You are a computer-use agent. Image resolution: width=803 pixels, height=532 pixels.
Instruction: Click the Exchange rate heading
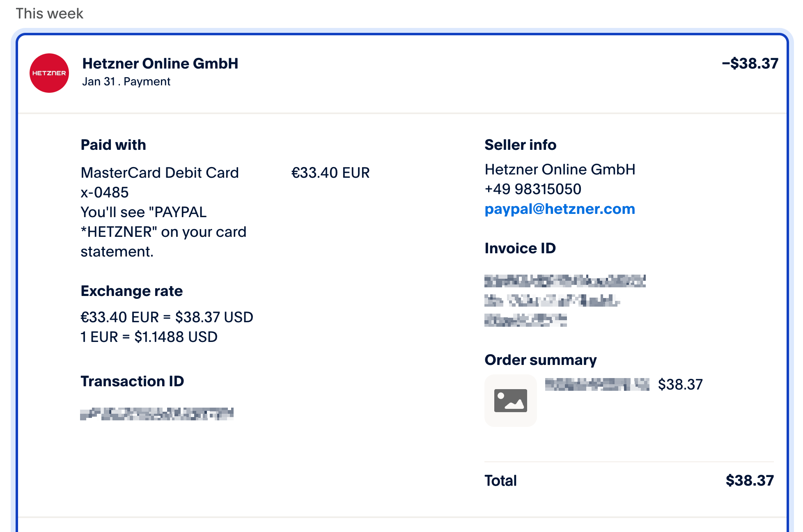[x=131, y=291]
